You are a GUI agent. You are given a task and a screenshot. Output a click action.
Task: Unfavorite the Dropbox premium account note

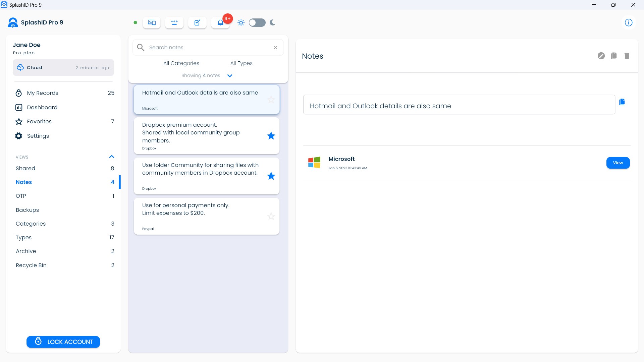coord(271,136)
